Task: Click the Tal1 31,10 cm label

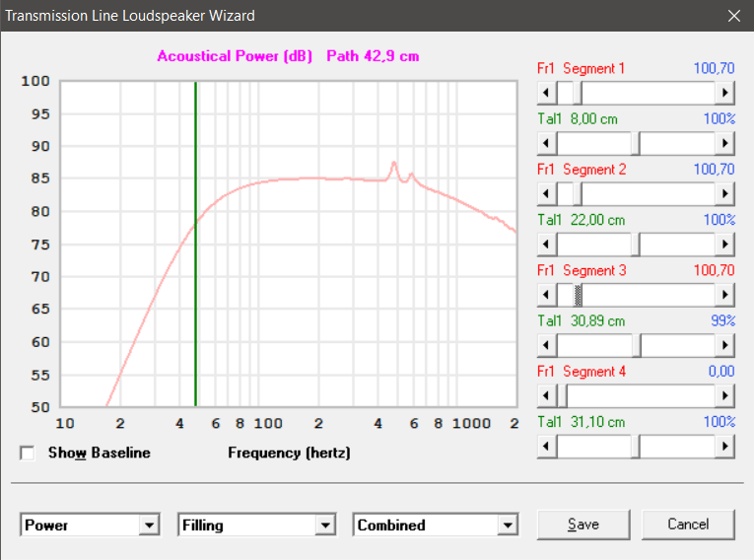Action: click(x=581, y=422)
